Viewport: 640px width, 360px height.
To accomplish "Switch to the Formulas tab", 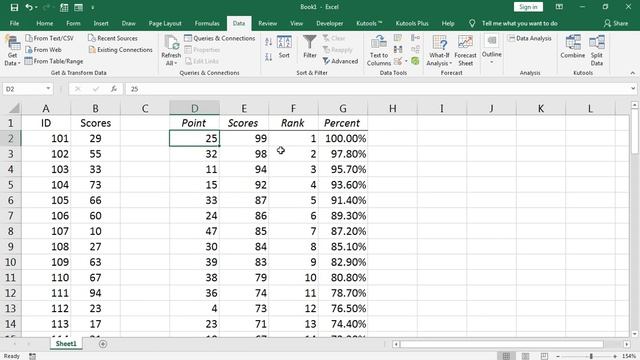I will pos(207,23).
